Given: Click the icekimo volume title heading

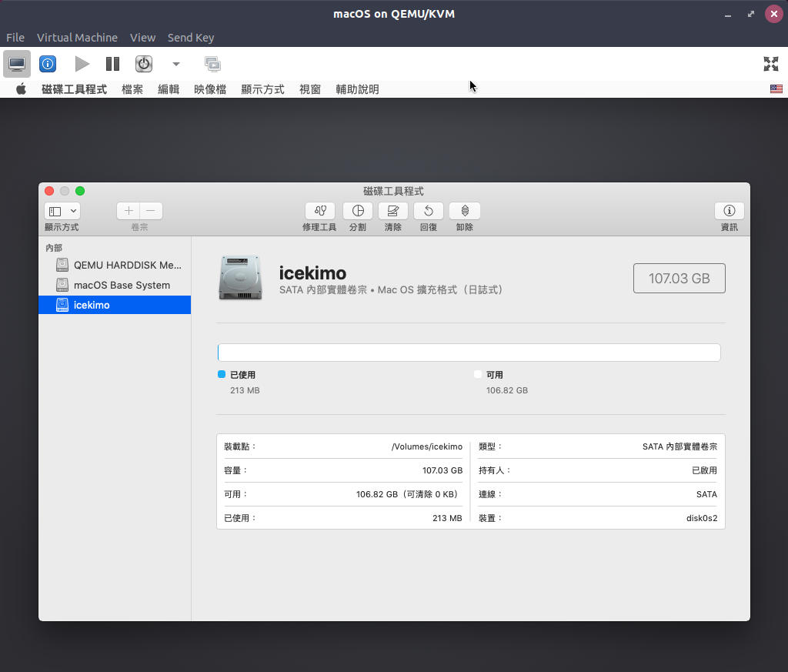Looking at the screenshot, I should (312, 273).
